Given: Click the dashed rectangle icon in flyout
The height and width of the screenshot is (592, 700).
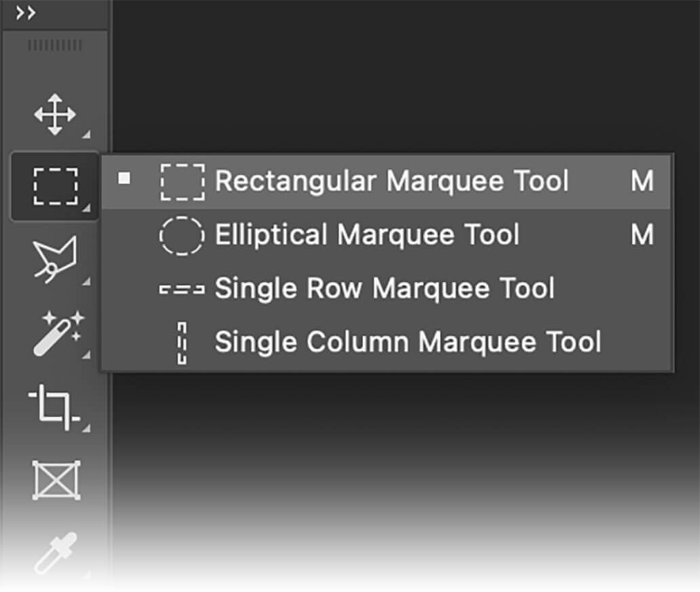Looking at the screenshot, I should coord(182,181).
